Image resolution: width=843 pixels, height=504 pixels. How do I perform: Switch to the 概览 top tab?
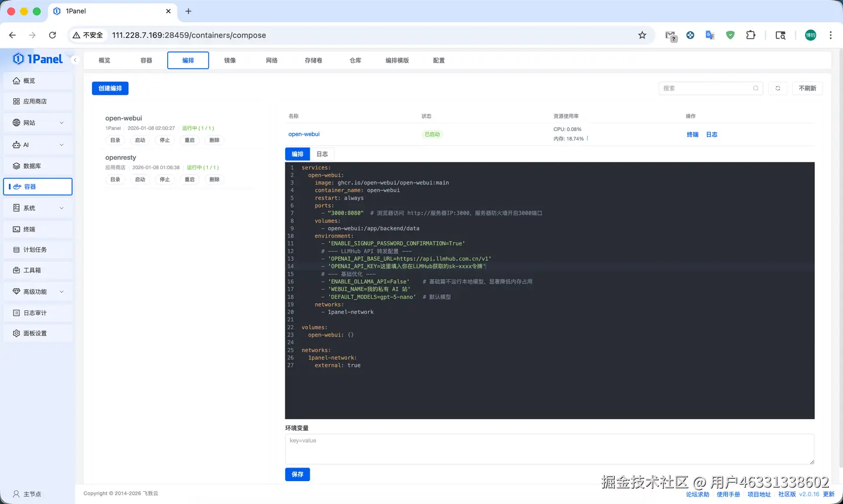coord(104,60)
